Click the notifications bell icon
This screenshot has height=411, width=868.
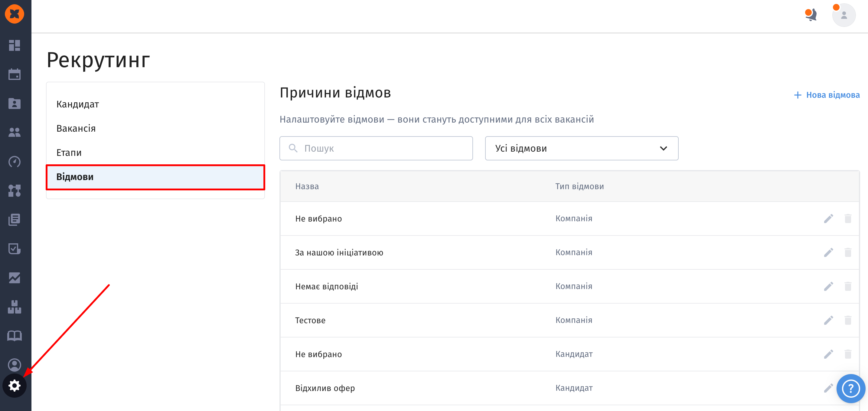(811, 15)
